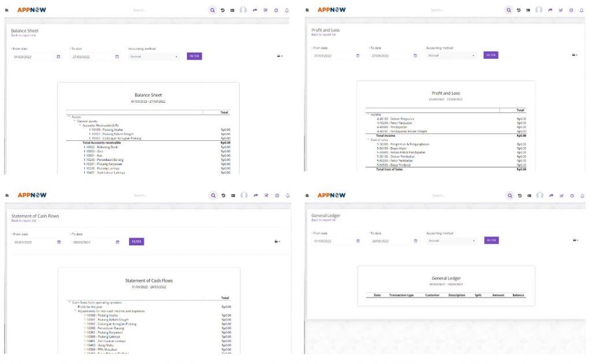This screenshot has width=591, height=364.
Task: Open calendar picker for Balance Sheet From date
Action: pyautogui.click(x=58, y=57)
